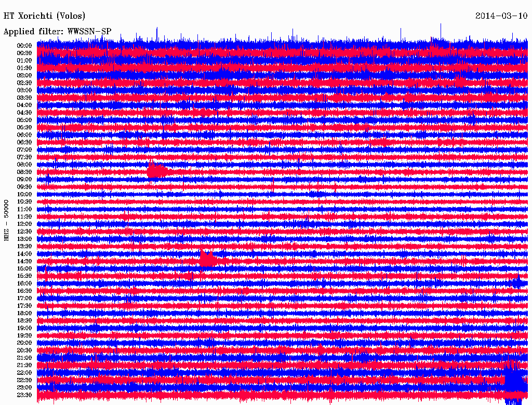Click the date label 2014-03-10

(x=501, y=16)
